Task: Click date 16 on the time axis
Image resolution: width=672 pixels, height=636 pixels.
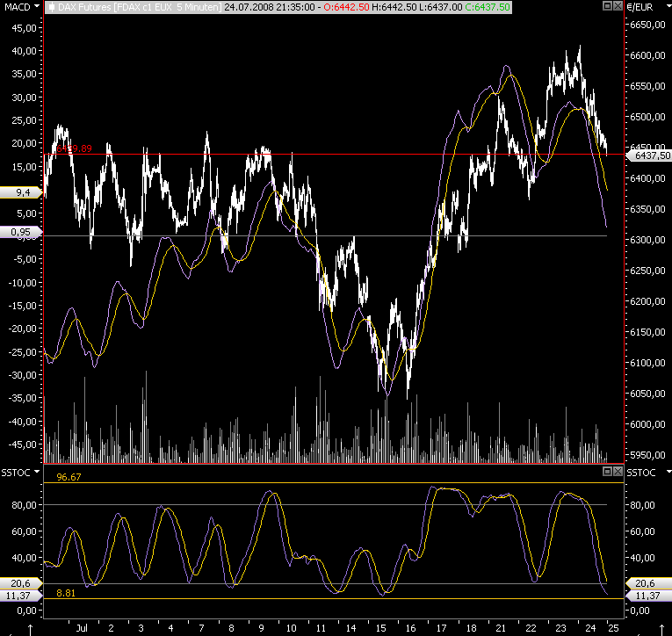Action: click(x=410, y=628)
